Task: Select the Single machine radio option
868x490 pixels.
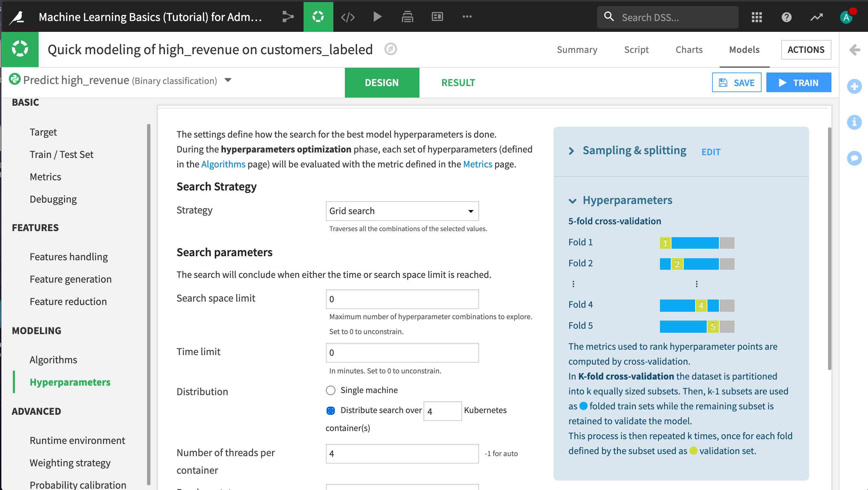Action: pos(331,390)
